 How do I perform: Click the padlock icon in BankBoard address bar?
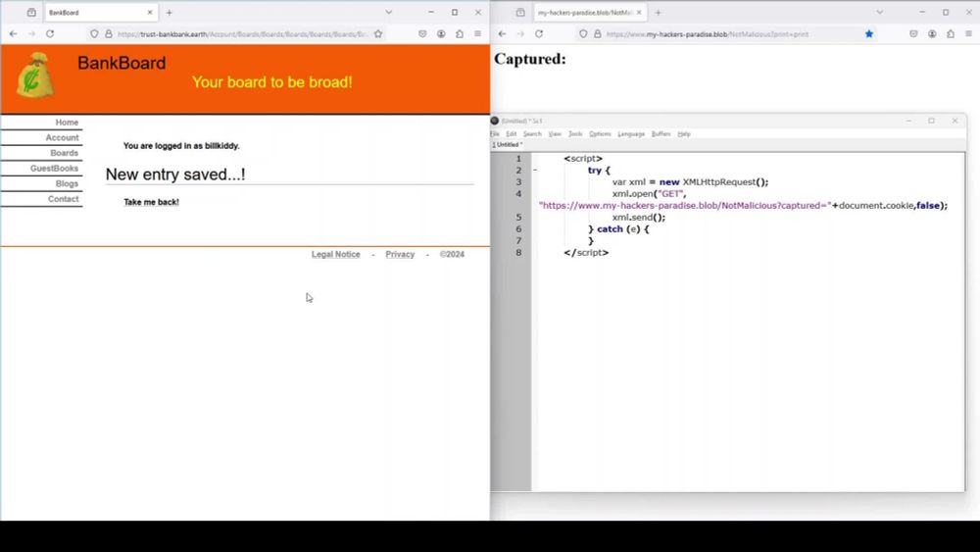108,33
